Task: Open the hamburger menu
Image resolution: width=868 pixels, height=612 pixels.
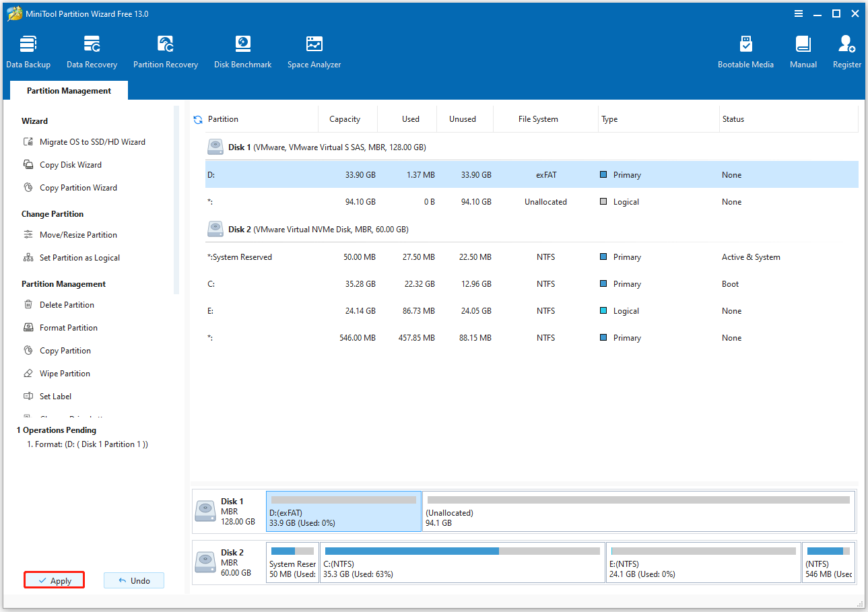Action: tap(799, 13)
